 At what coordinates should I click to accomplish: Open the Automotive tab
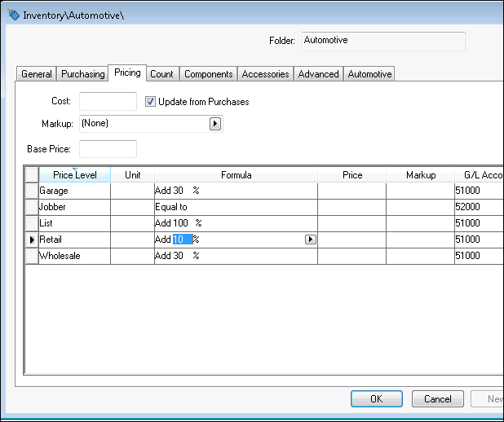pyautogui.click(x=369, y=74)
